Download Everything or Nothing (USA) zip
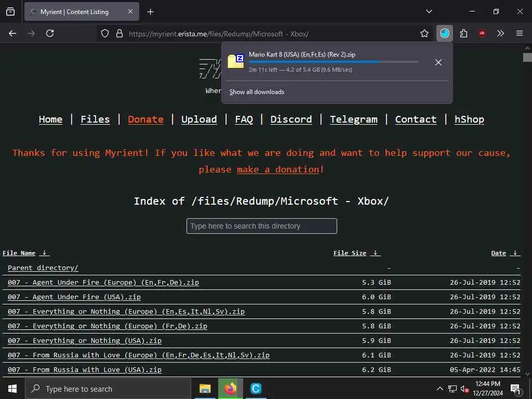This screenshot has height=399, width=532. (85, 341)
